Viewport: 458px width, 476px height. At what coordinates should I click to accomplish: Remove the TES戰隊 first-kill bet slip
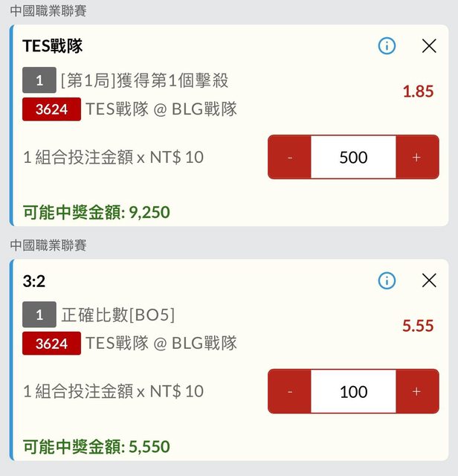tap(429, 46)
